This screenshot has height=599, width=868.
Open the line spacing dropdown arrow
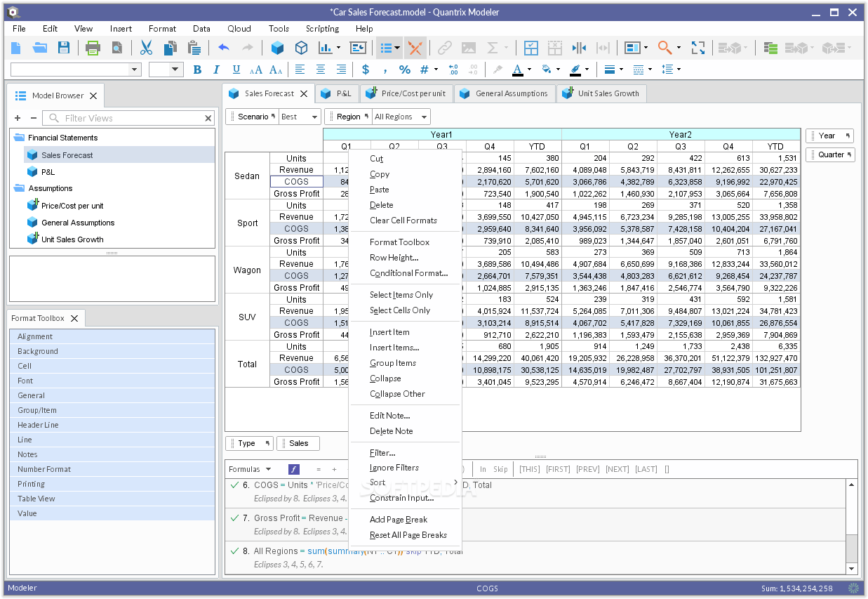[x=679, y=70]
